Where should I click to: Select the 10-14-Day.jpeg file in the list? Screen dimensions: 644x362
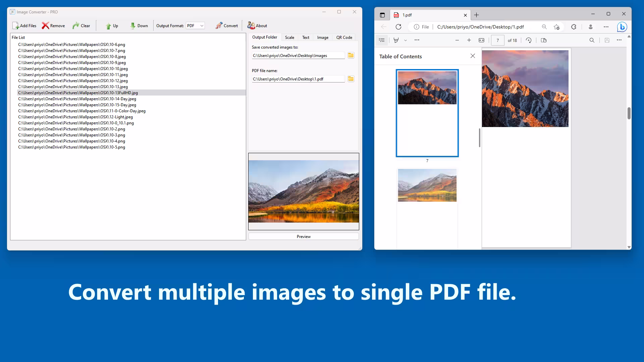(77, 99)
